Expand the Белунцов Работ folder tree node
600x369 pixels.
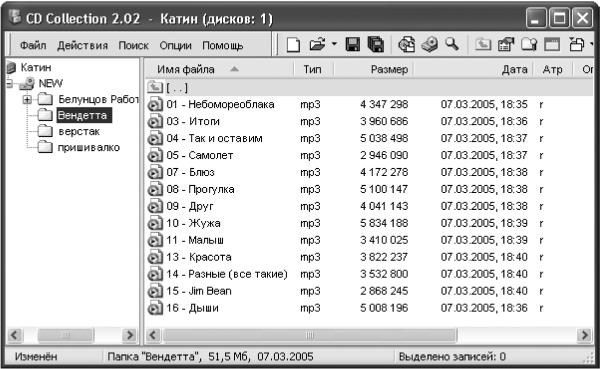pyautogui.click(x=27, y=100)
